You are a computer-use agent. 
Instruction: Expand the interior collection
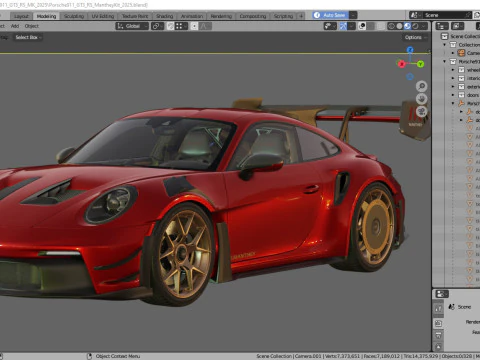(x=453, y=78)
